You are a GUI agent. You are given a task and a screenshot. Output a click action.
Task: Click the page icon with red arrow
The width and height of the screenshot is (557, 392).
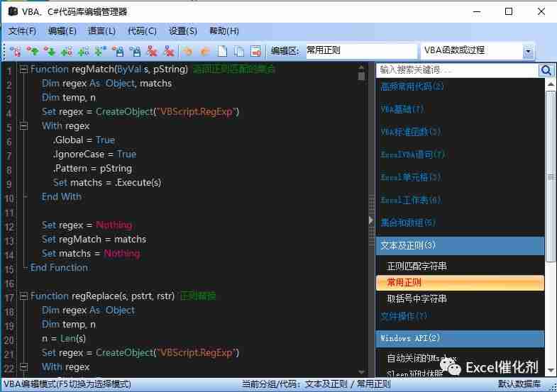pos(256,51)
